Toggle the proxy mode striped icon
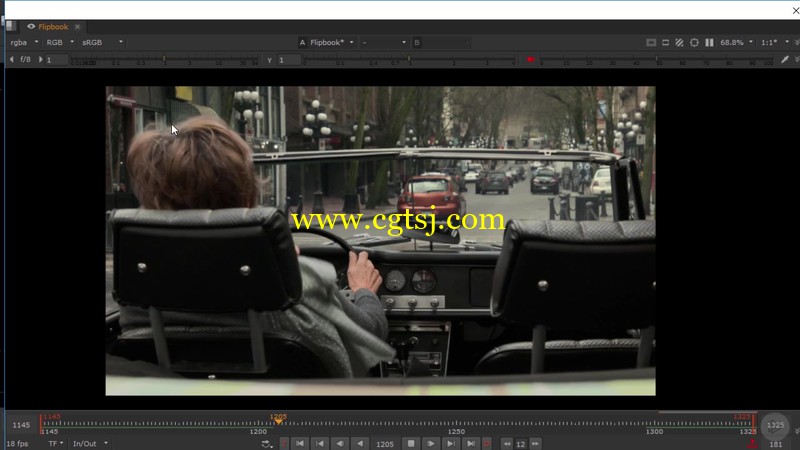Image resolution: width=800 pixels, height=450 pixels. point(679,42)
